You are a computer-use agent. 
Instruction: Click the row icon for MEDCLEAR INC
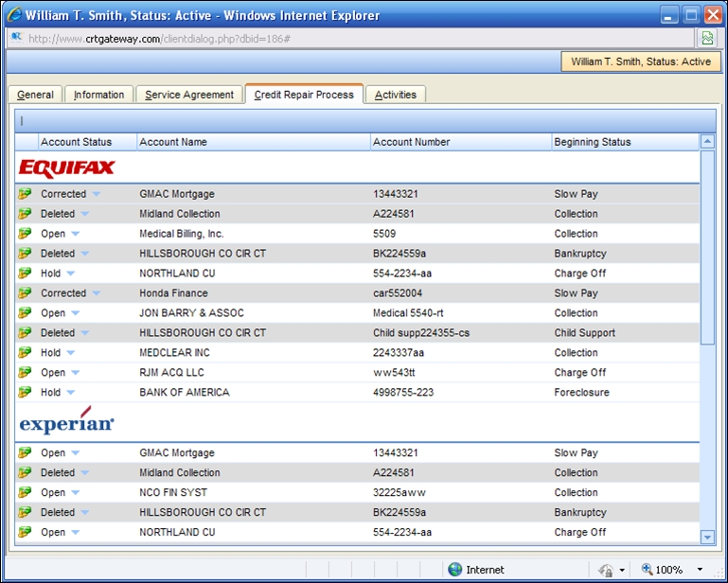tap(25, 353)
